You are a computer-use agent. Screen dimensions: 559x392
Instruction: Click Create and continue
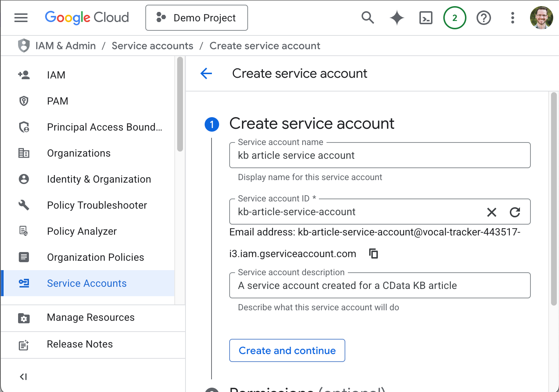[287, 350]
